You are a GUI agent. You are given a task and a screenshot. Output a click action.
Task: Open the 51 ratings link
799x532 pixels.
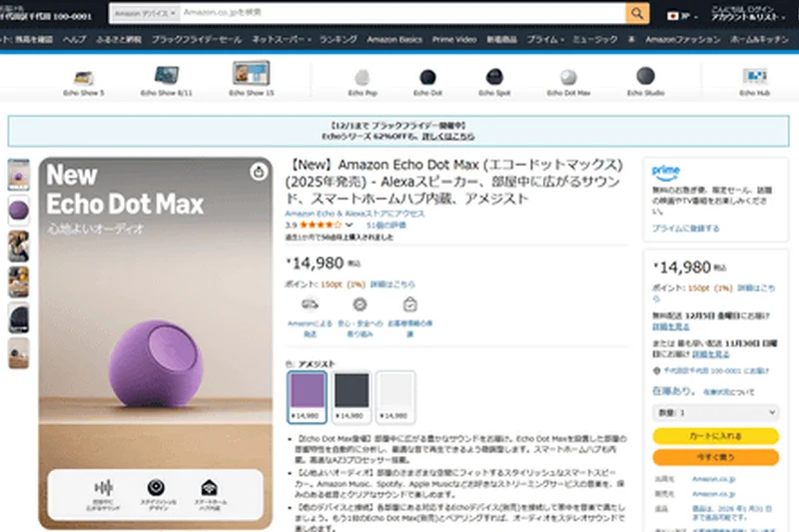tap(387, 225)
